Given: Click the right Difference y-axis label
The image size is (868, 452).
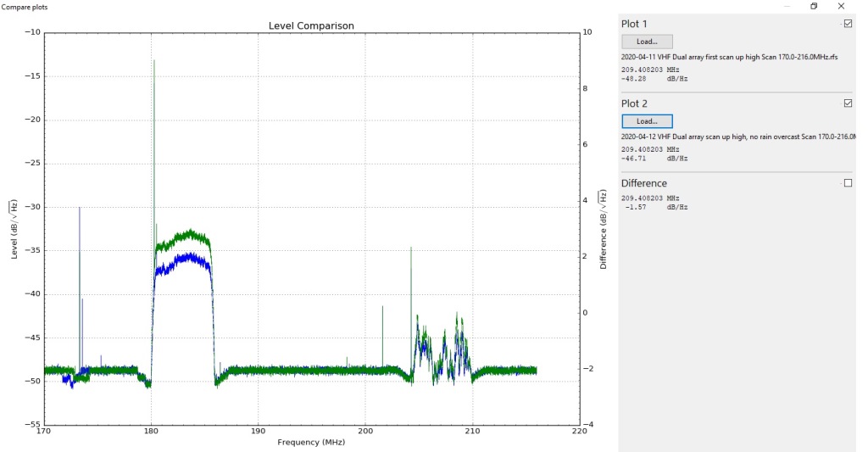Looking at the screenshot, I should pos(604,229).
